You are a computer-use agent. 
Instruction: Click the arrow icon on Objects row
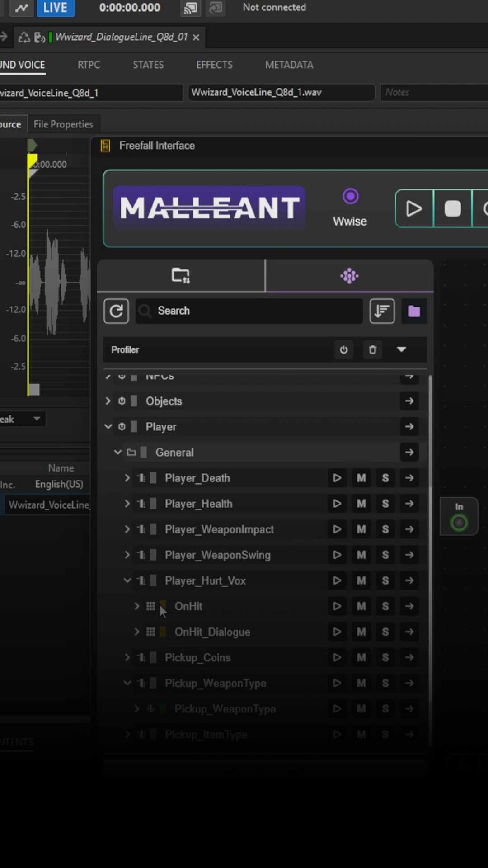coord(409,401)
